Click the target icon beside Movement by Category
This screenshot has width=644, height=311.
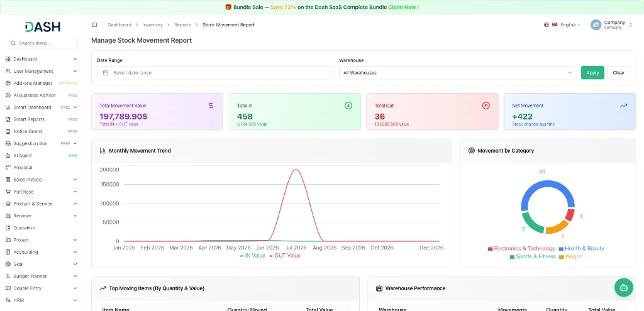click(472, 151)
